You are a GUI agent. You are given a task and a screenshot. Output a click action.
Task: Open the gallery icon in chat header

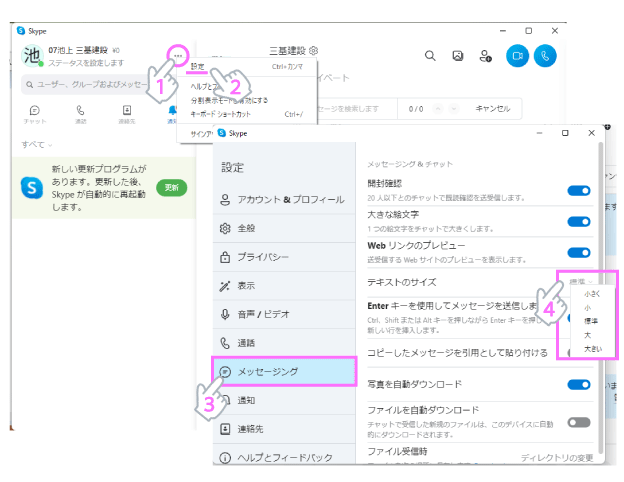coord(458,56)
